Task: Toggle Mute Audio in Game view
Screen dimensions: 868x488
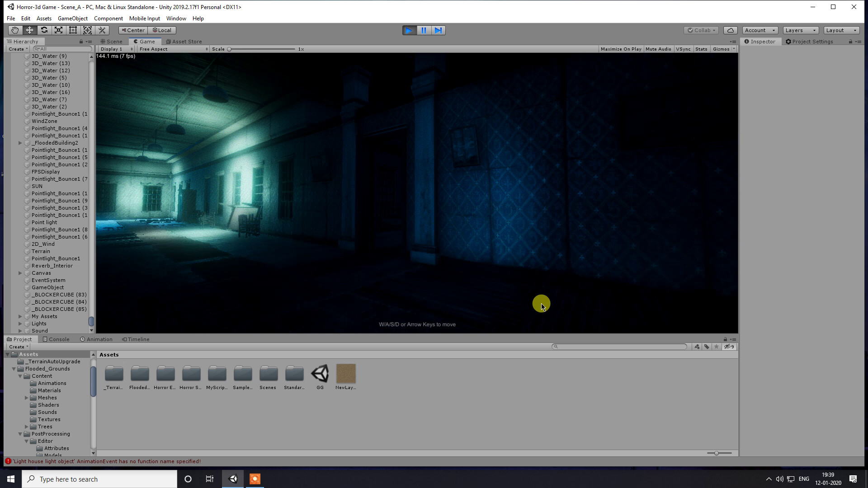Action: tap(658, 49)
